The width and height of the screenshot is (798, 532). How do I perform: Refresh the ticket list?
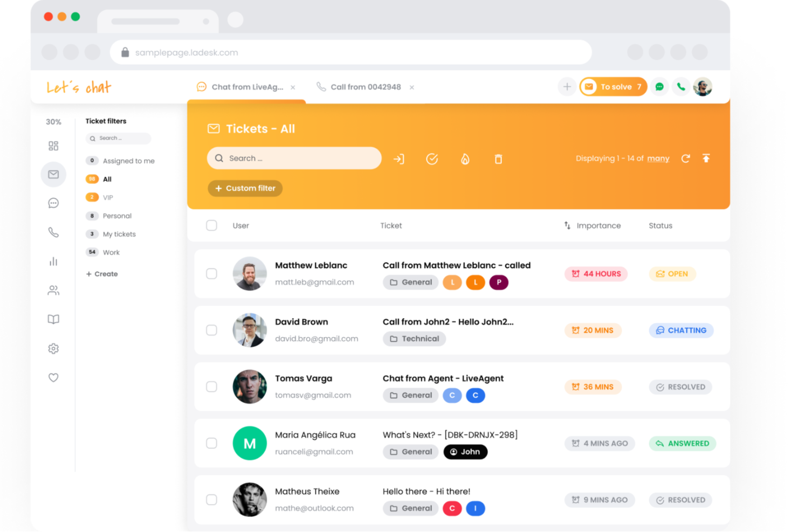coord(685,158)
